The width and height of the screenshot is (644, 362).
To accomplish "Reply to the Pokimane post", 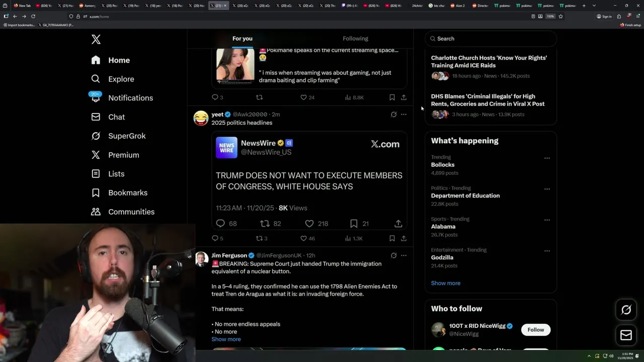I will coord(217,98).
